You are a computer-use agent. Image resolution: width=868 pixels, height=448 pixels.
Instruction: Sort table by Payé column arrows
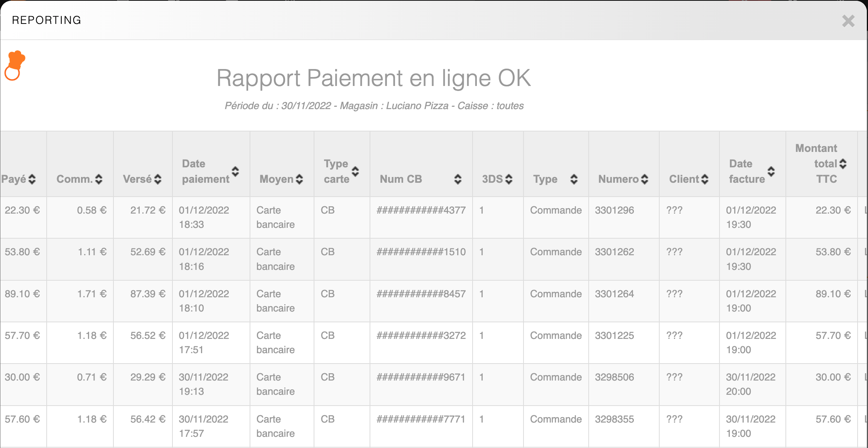coord(32,179)
